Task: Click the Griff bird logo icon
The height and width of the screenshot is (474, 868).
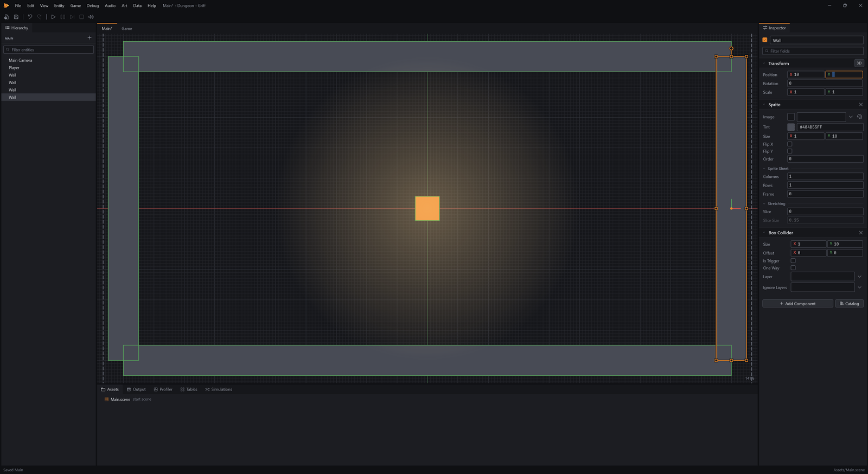Action: tap(7, 5)
